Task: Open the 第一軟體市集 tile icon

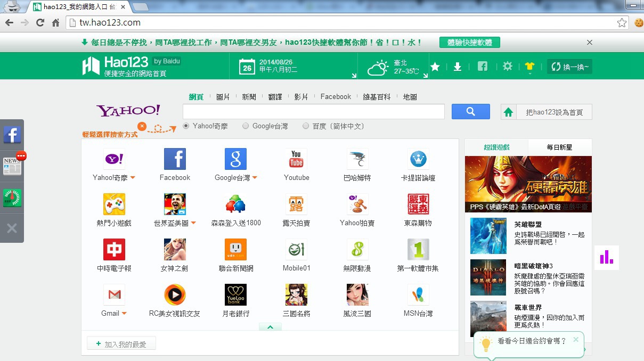Action: [x=418, y=249]
